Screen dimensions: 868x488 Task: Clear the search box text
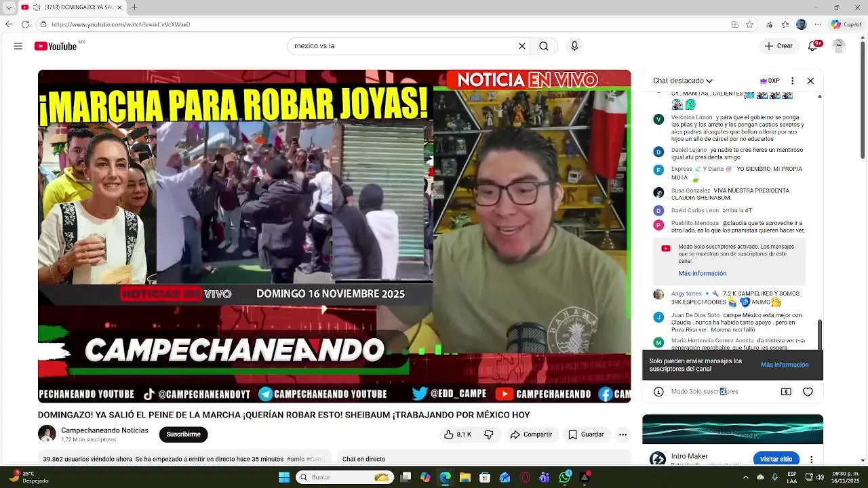click(522, 46)
